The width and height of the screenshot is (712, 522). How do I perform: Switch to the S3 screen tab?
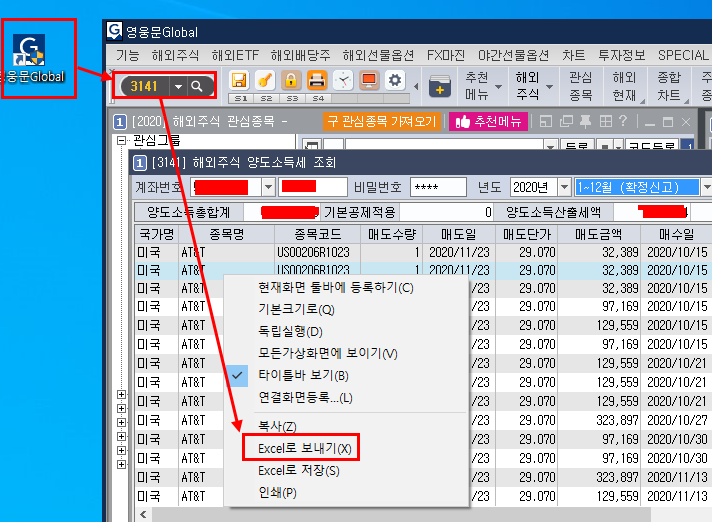(292, 98)
